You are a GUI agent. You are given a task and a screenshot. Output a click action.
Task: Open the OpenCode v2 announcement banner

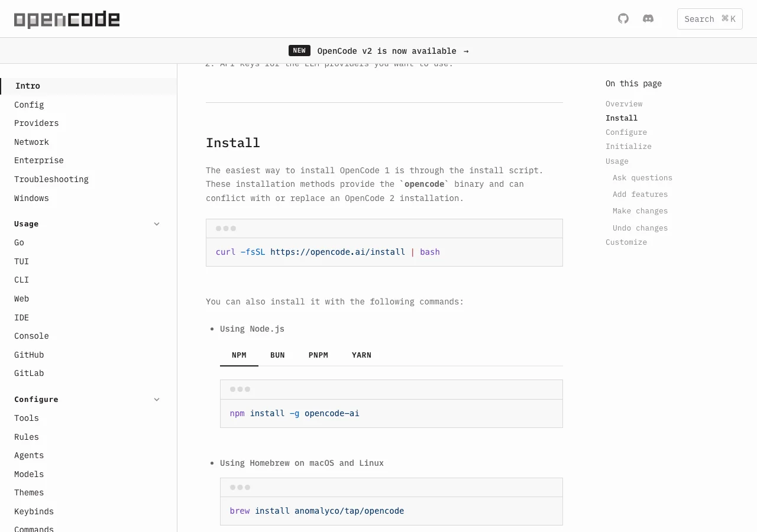coord(378,51)
